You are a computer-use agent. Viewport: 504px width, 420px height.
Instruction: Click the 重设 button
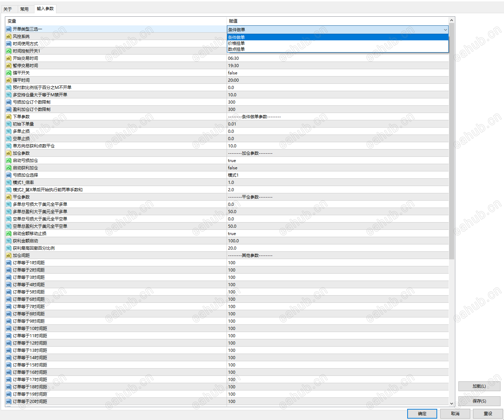(x=488, y=414)
